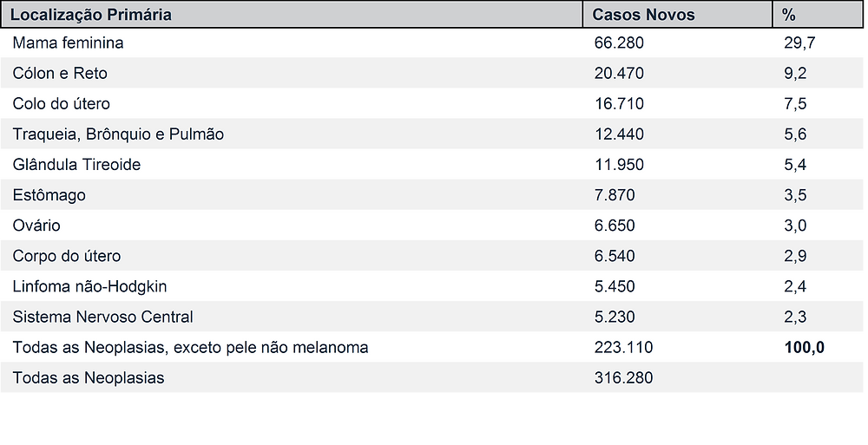Screen dimensions: 868x445
Task: Click the Glândula Tireoide row label
Action: 76,165
